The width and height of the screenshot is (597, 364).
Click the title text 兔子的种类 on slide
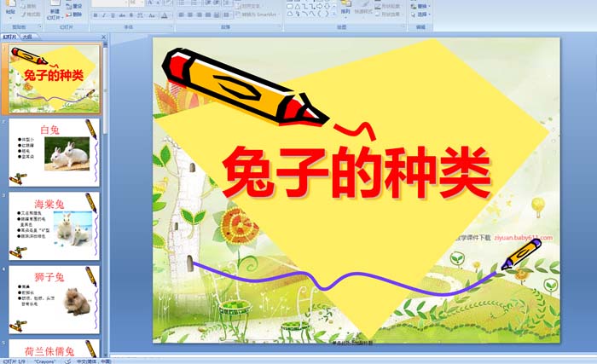pos(356,172)
